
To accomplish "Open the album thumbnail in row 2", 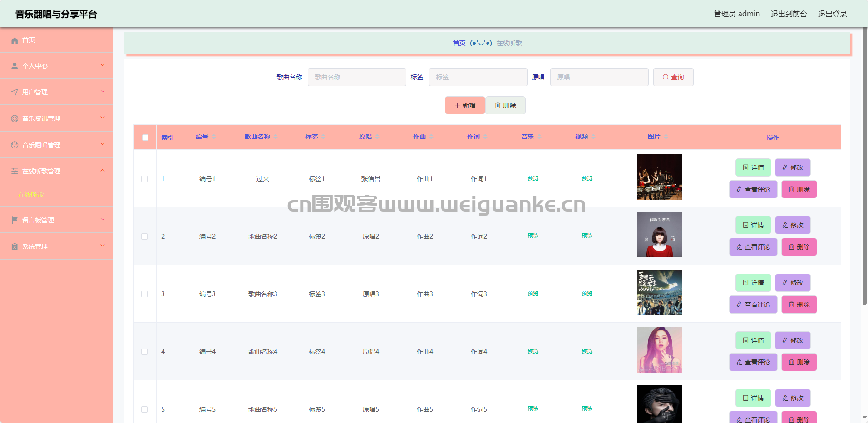I will pos(659,235).
